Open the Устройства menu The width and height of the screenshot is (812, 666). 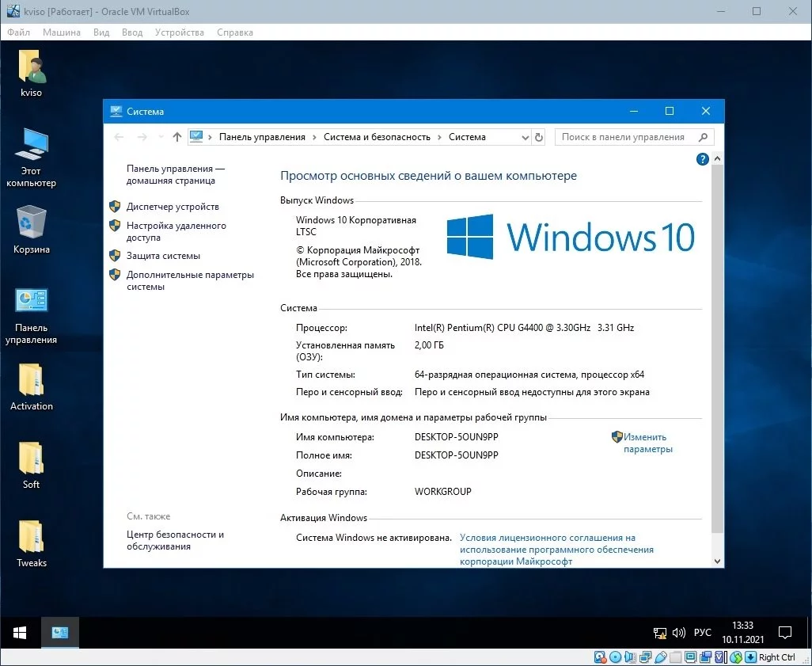(x=180, y=32)
